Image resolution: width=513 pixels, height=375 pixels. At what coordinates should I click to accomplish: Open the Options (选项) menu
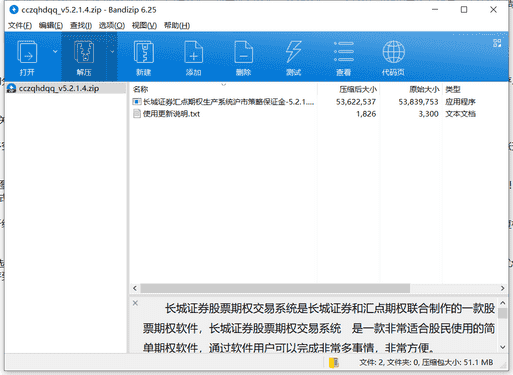(112, 25)
